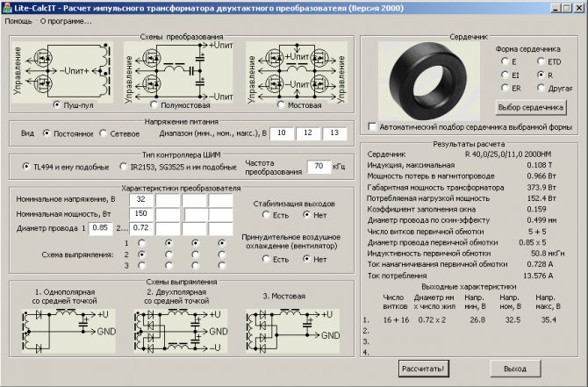
Task: Open the Помощь menu
Action: (18, 21)
